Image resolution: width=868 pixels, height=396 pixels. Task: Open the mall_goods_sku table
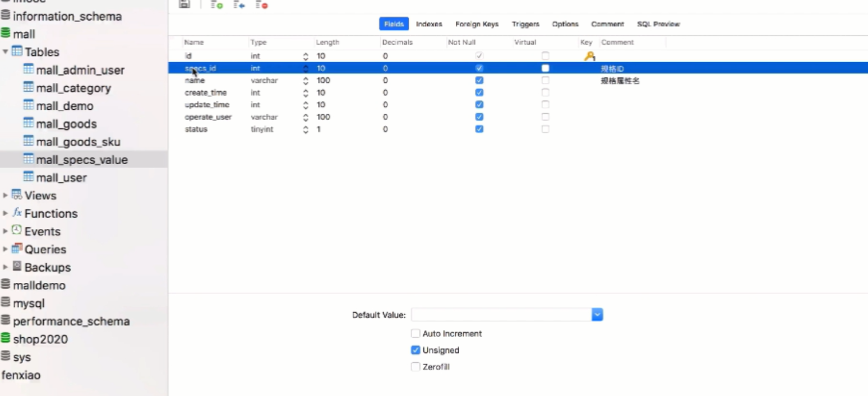point(78,142)
